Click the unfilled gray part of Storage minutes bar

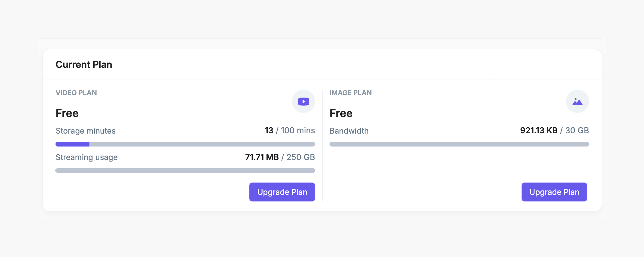click(x=202, y=144)
